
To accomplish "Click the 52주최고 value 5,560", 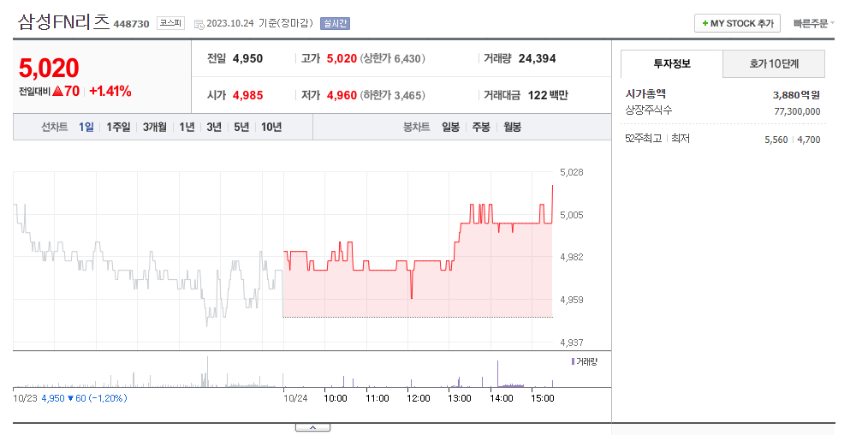I will point(776,140).
